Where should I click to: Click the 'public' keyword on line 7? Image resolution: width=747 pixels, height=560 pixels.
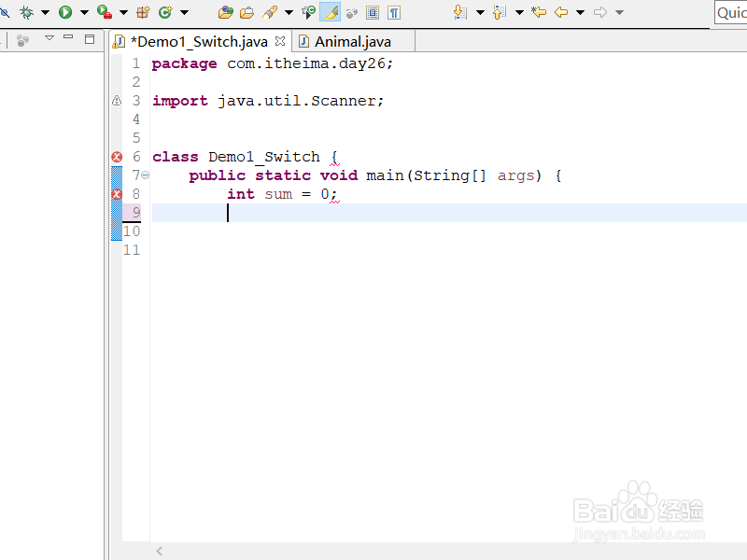(x=218, y=175)
